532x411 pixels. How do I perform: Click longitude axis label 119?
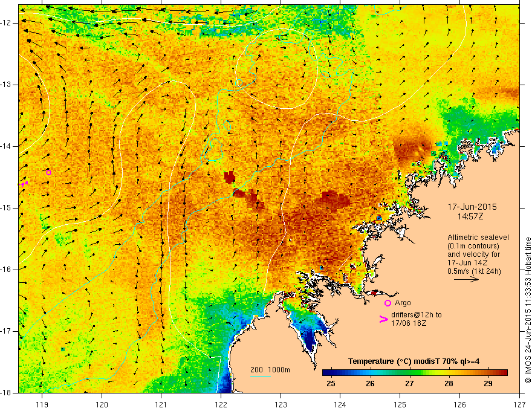tap(42, 404)
